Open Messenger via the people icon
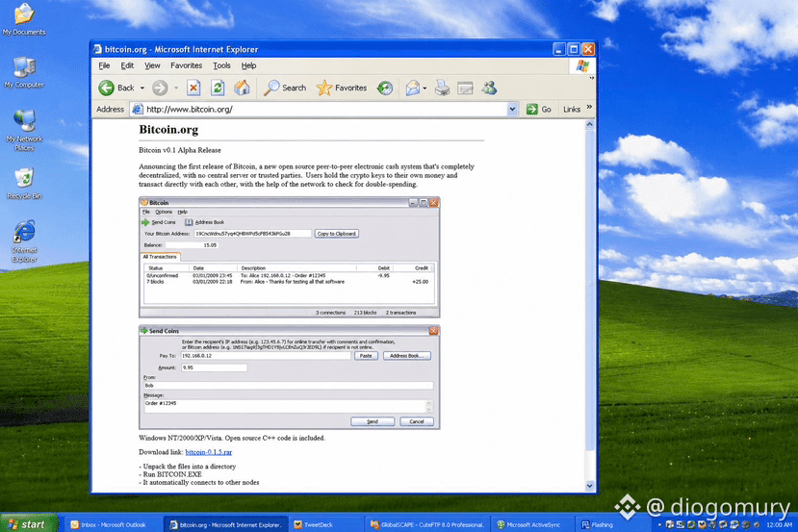The height and width of the screenshot is (532, 798). 490,88
